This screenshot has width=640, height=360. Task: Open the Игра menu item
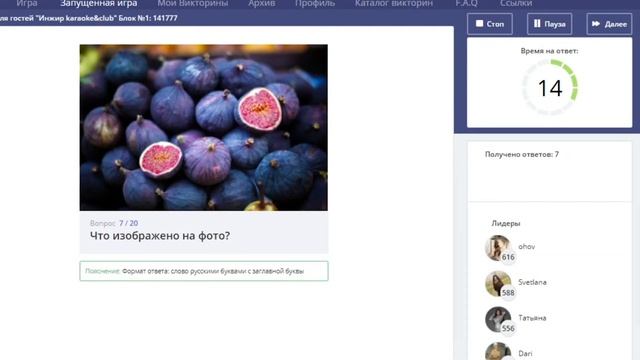pos(27,3)
